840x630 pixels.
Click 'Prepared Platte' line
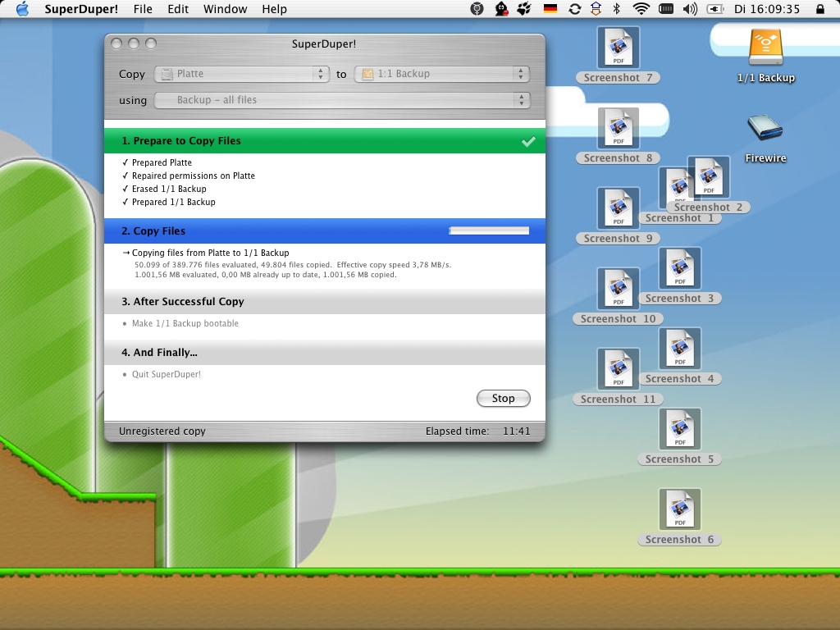pyautogui.click(x=162, y=162)
